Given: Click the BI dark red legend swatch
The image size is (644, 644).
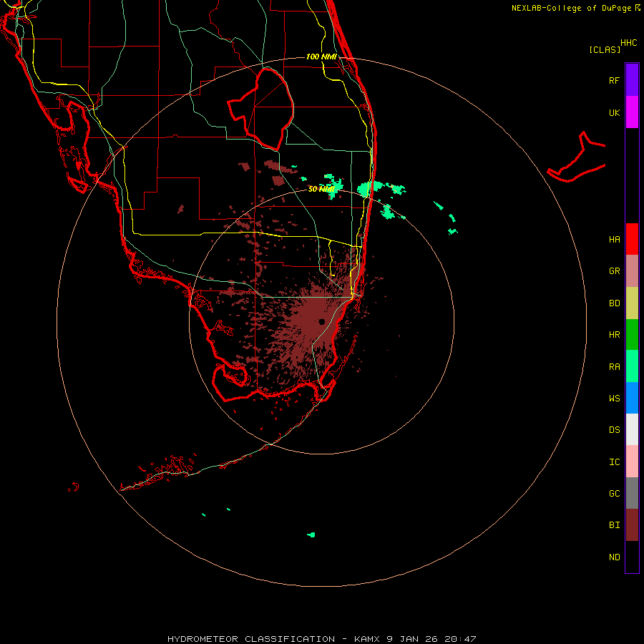Looking at the screenshot, I should [x=632, y=525].
